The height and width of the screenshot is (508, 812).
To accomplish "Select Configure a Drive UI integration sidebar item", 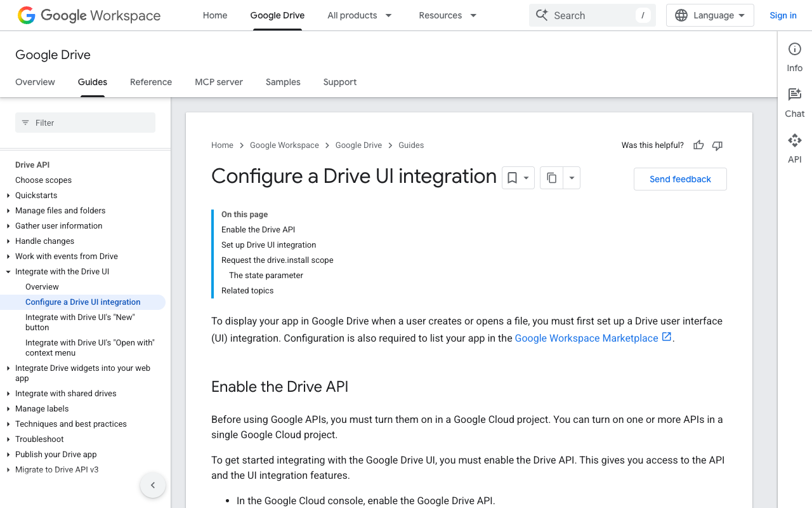I will click(82, 302).
